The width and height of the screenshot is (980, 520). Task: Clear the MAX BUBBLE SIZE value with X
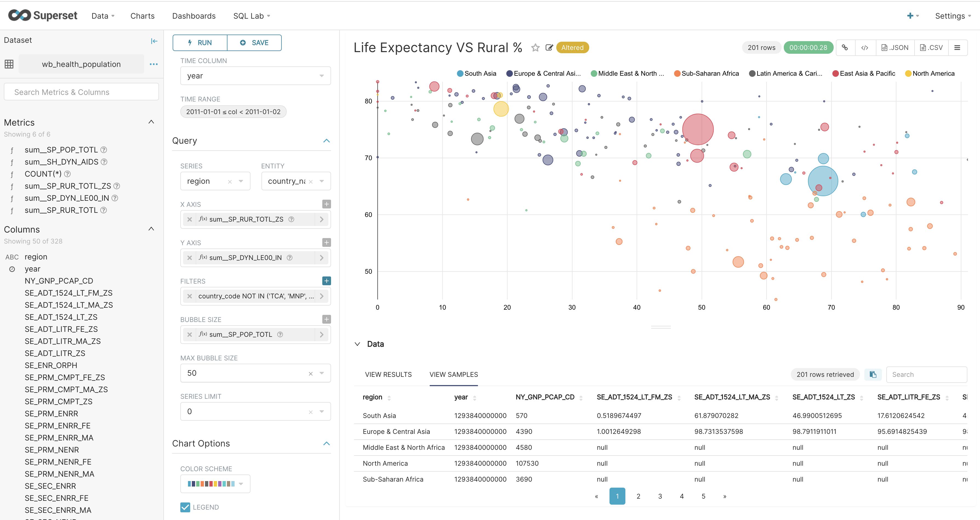point(311,373)
